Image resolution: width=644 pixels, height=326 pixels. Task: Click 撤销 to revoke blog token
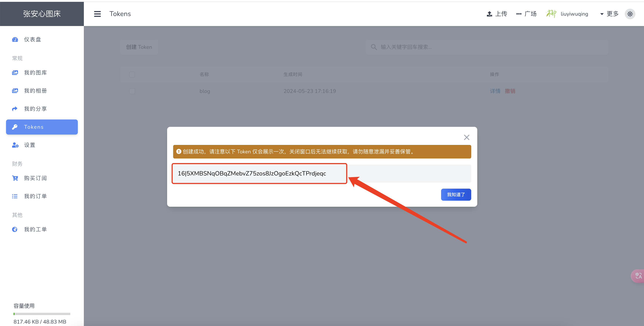coord(510,91)
